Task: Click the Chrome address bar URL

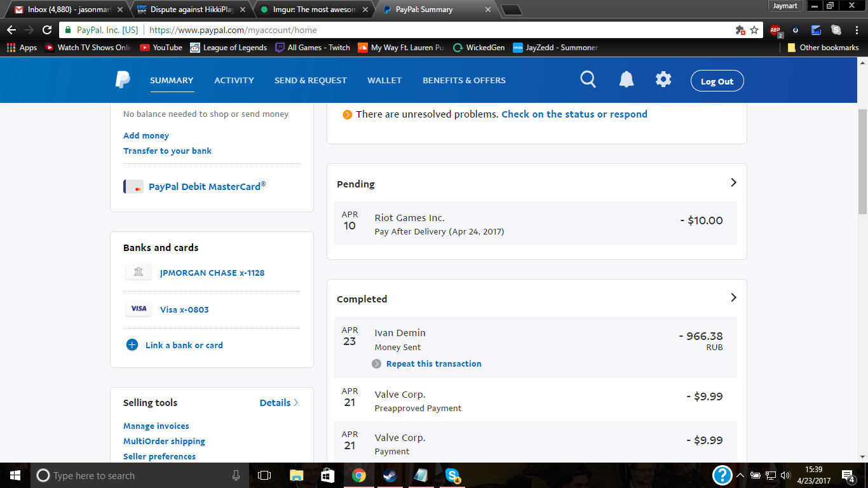Action: point(233,30)
